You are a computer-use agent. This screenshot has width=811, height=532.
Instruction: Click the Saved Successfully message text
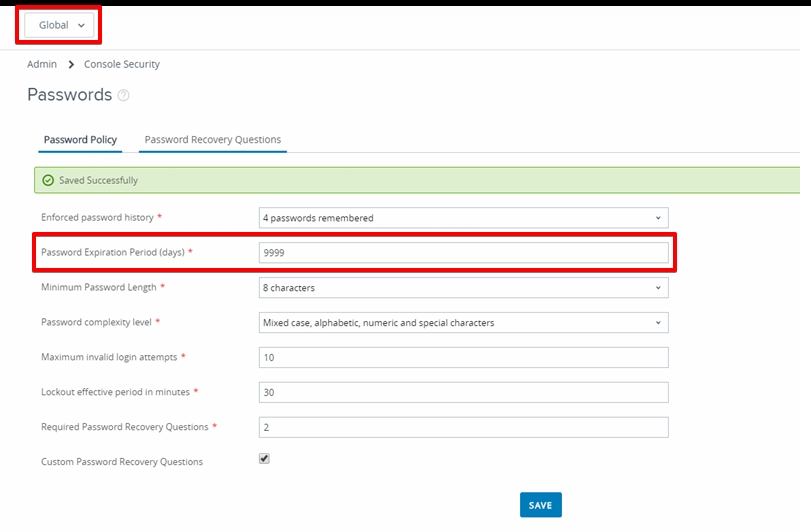pos(98,181)
